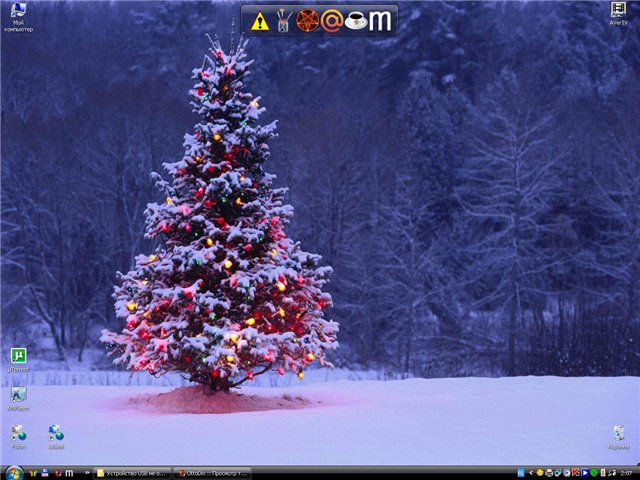
Task: Open the Мой компьютер desktop icon
Action: pyautogui.click(x=18, y=17)
